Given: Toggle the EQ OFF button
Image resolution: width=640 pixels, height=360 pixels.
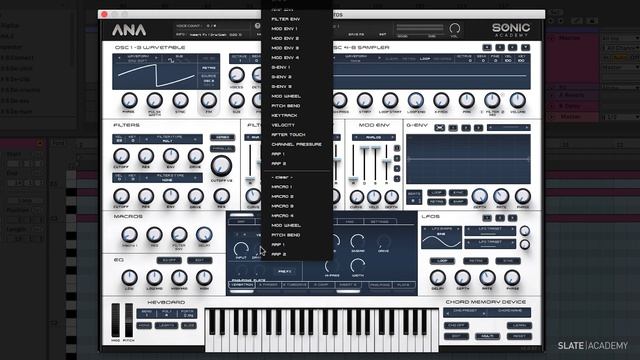Looking at the screenshot, I should point(169,260).
